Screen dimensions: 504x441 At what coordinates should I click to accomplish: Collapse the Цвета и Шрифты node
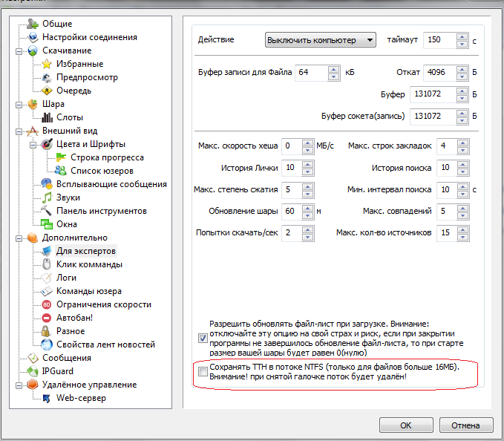[x=33, y=145]
